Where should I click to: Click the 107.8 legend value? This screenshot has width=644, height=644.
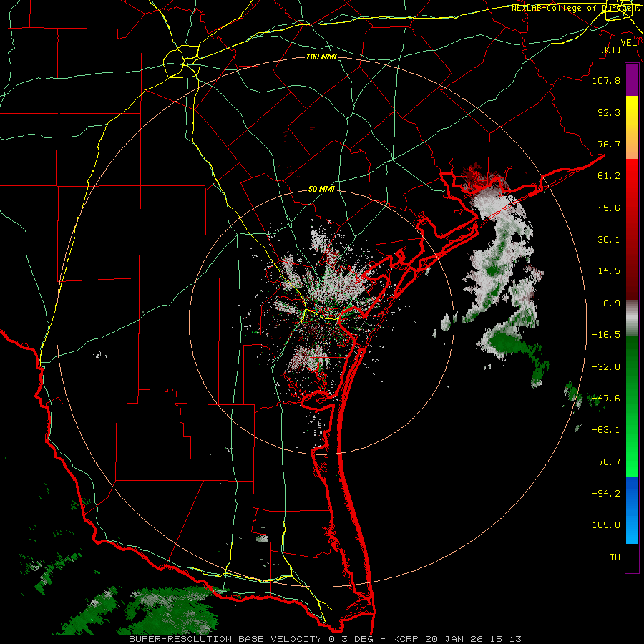(606, 80)
